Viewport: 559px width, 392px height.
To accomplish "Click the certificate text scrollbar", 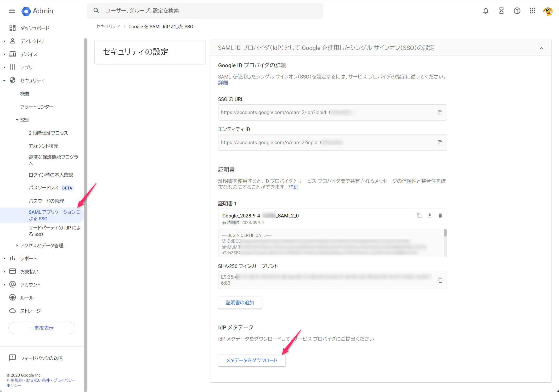I will 445,233.
